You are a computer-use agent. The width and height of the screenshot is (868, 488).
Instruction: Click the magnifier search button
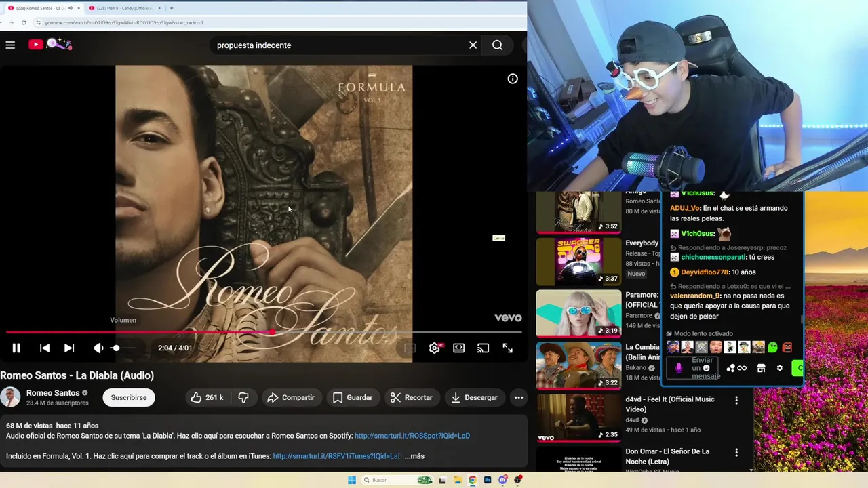click(498, 45)
